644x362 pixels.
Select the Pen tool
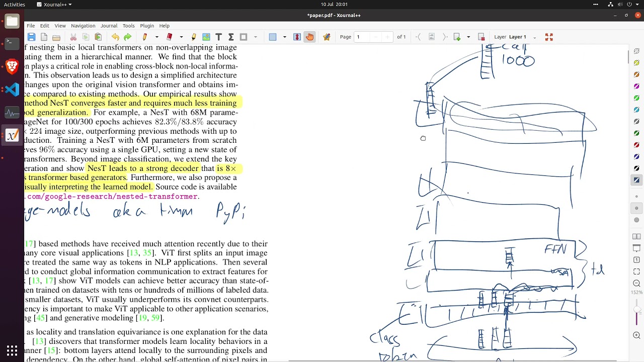point(145,37)
